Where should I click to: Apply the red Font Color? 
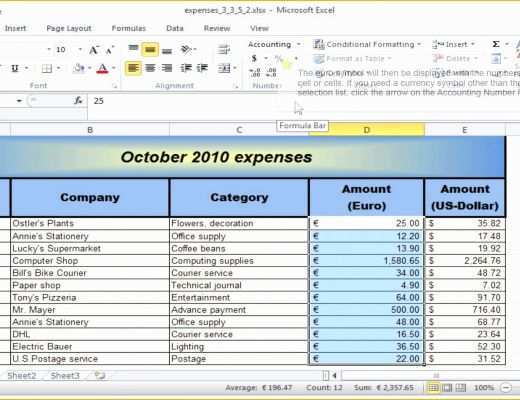pyautogui.click(x=102, y=69)
